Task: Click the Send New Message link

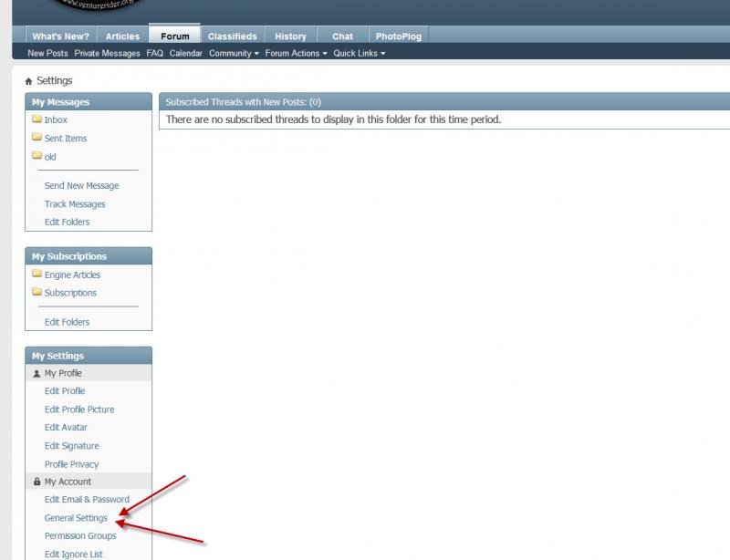Action: [81, 185]
